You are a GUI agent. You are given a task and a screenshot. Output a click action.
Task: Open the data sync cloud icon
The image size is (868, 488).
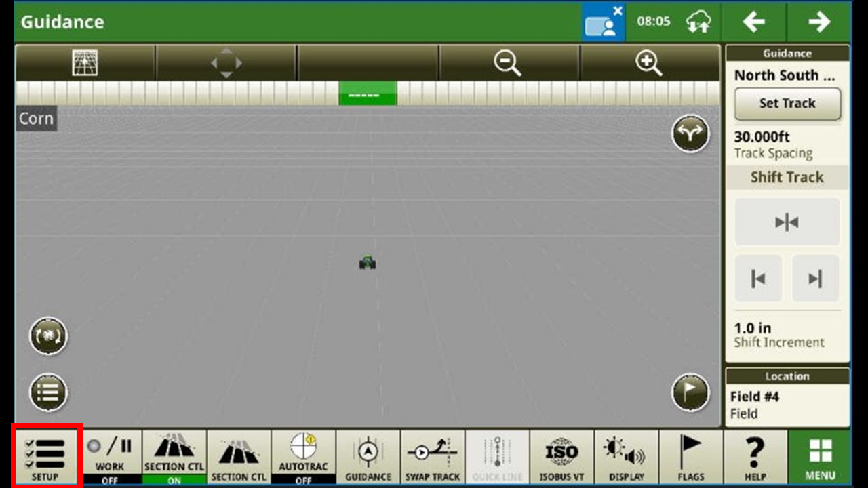(x=698, y=22)
